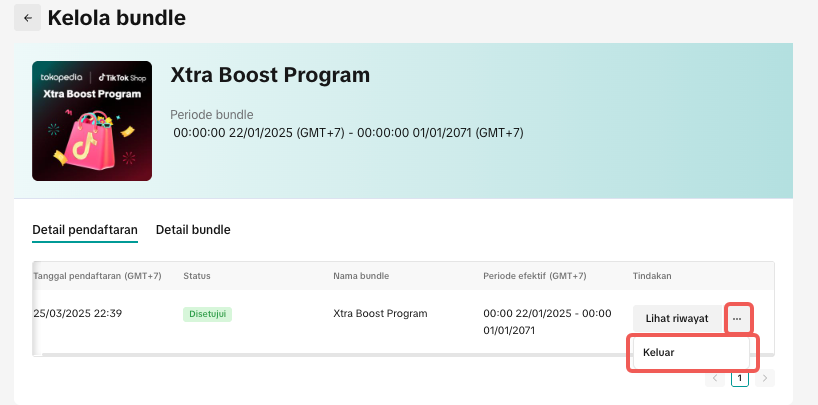Click the Xtra Boost Program thumbnail image
Screen dimensions: 818x405
click(92, 121)
